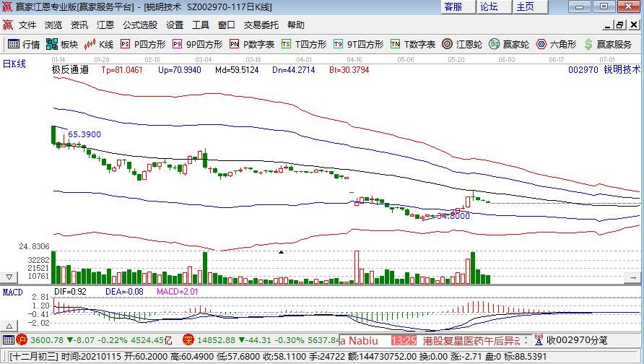Click the Tp=81.0461 value
The image size is (644, 364).
point(122,70)
